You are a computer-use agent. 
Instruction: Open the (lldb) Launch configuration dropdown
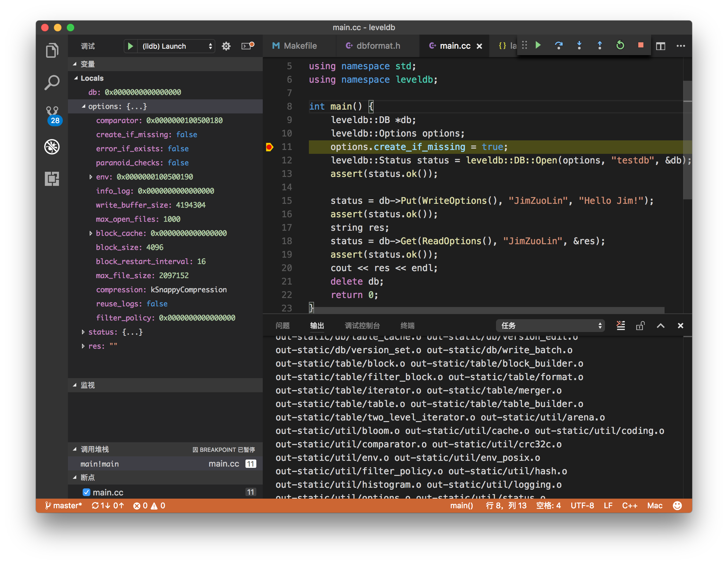(x=176, y=46)
